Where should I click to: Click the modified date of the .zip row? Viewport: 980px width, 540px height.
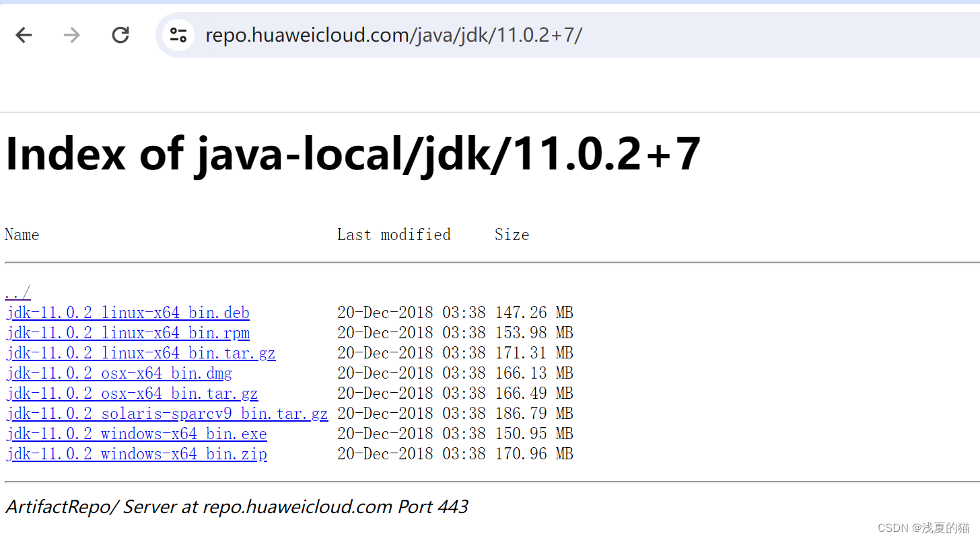click(411, 454)
